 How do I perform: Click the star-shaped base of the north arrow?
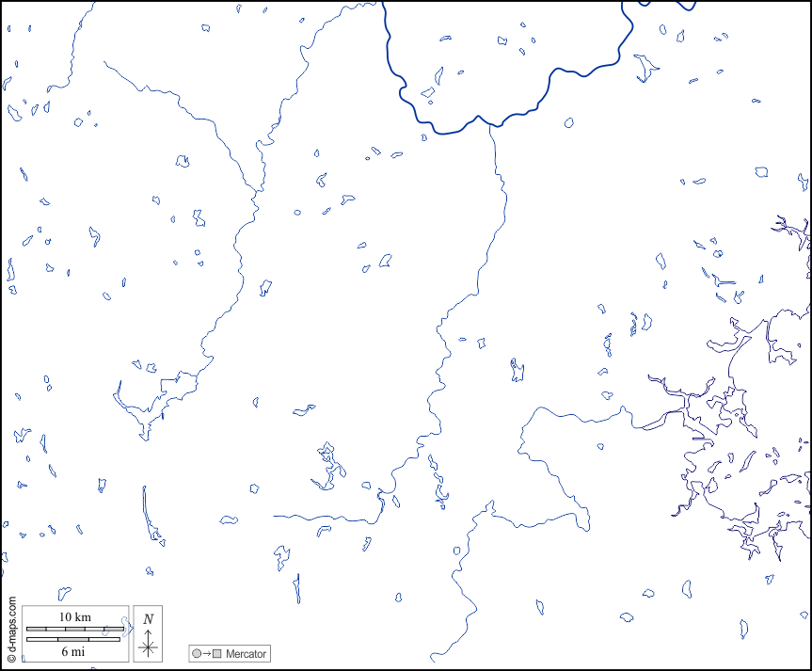click(x=148, y=647)
